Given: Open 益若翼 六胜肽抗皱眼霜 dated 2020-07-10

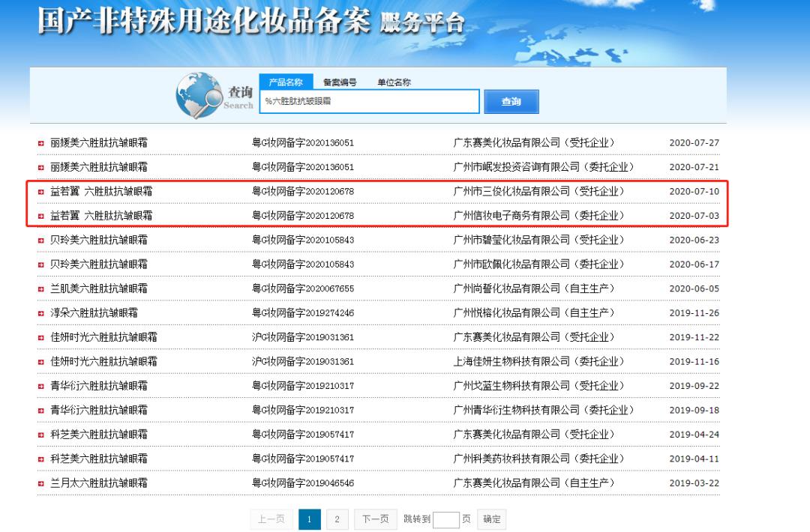Looking at the screenshot, I should [101, 191].
